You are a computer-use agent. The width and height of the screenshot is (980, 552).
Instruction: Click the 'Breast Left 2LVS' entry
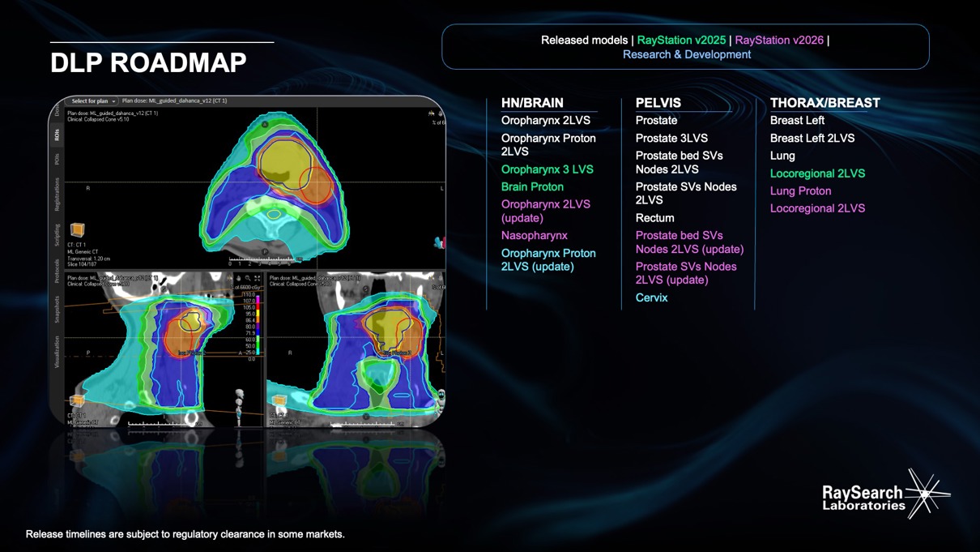(812, 138)
